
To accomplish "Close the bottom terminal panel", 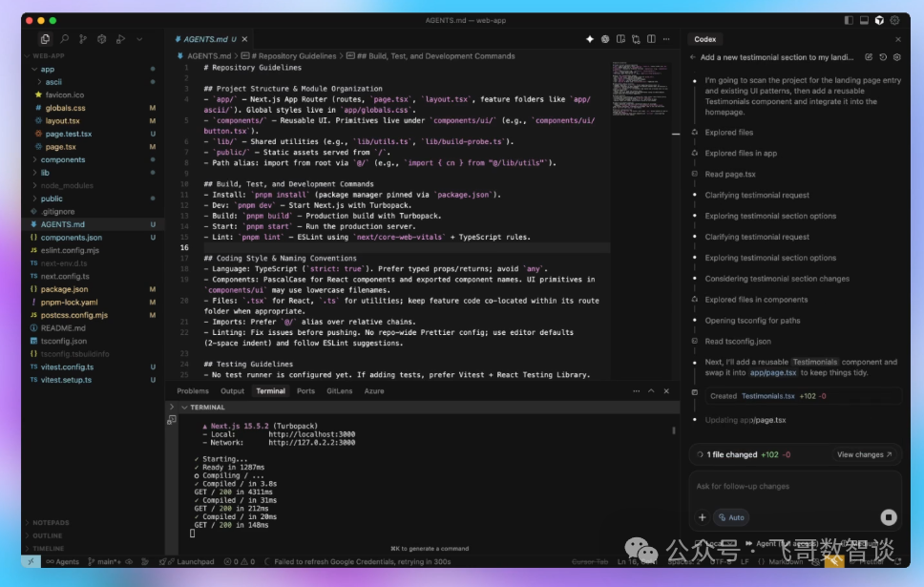I will tap(666, 391).
